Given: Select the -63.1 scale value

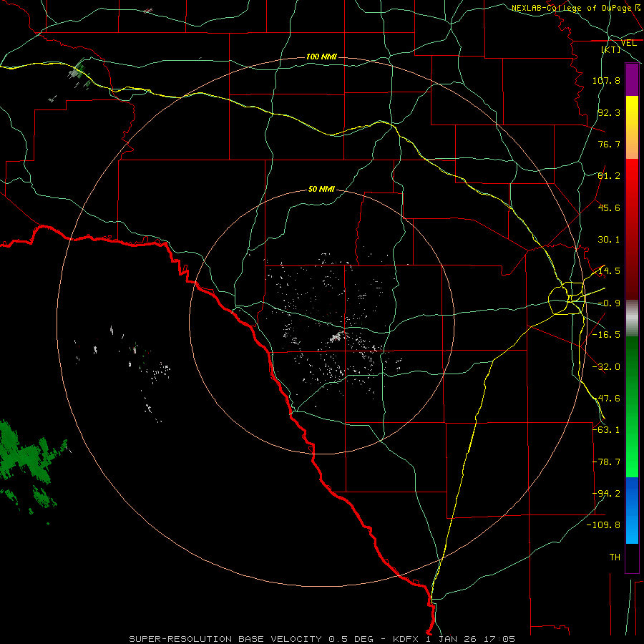Looking at the screenshot, I should tap(606, 430).
